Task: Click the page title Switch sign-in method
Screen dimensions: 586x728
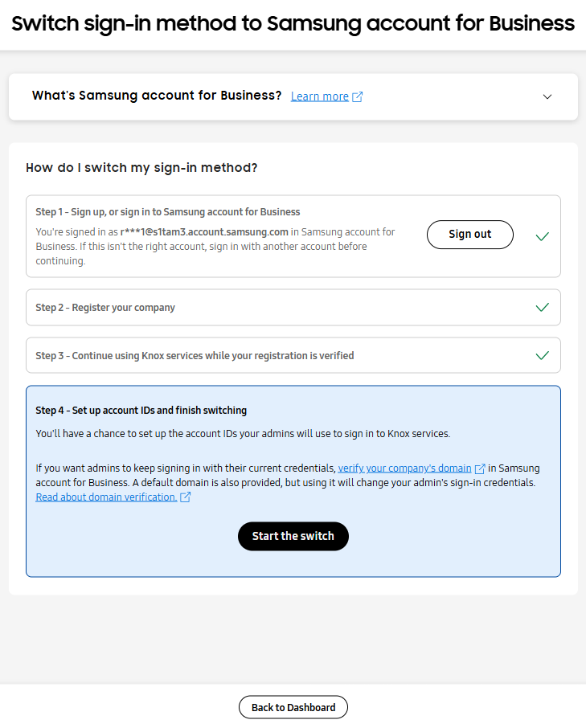Action: pos(293,24)
